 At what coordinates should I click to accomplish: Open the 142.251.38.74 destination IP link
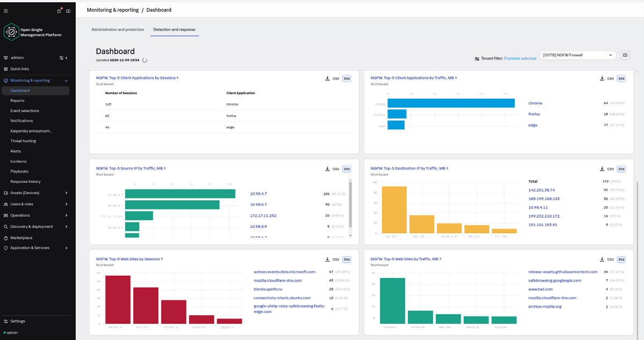pyautogui.click(x=541, y=190)
